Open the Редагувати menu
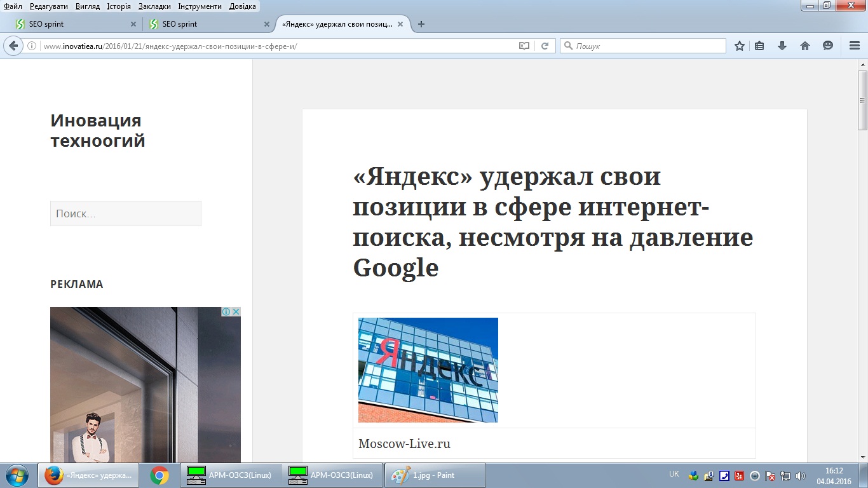This screenshot has width=868, height=488. click(x=49, y=6)
